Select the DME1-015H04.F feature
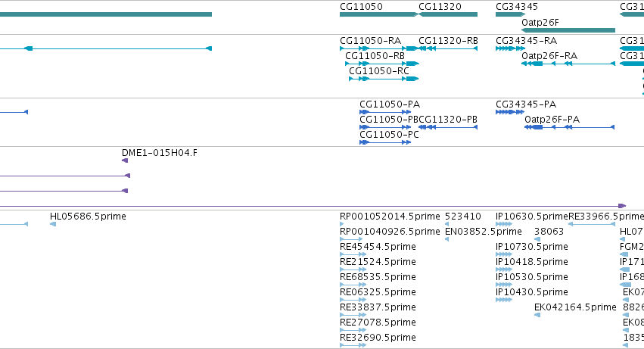The width and height of the screenshot is (644, 349). (125, 160)
